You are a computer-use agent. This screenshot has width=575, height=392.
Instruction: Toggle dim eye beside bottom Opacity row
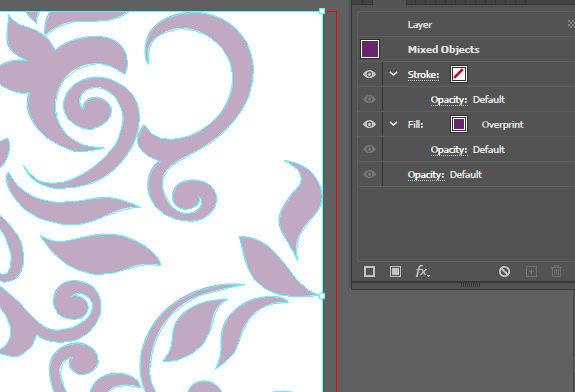(x=369, y=174)
